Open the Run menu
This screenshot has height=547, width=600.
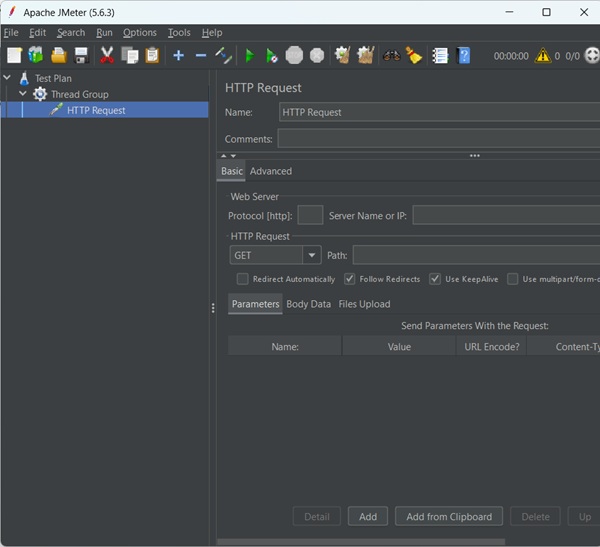(x=104, y=33)
